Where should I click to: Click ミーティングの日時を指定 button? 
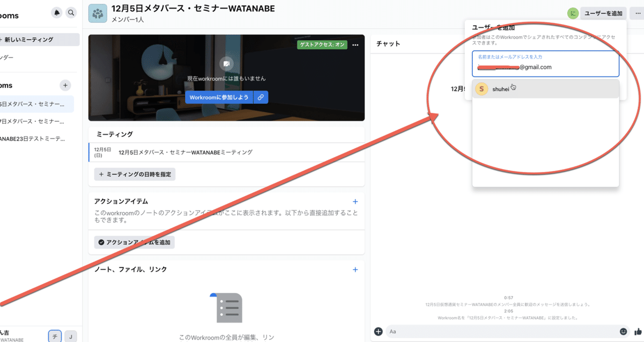(135, 174)
